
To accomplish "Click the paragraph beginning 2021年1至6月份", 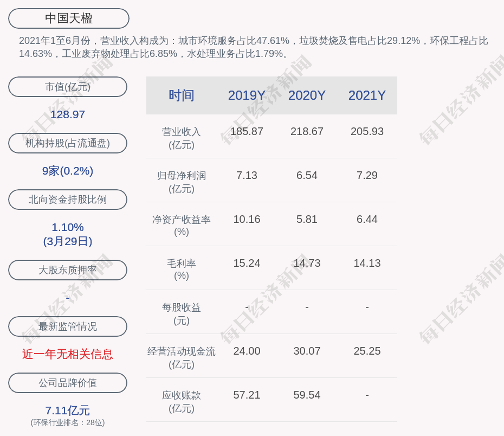I will 253,47.
